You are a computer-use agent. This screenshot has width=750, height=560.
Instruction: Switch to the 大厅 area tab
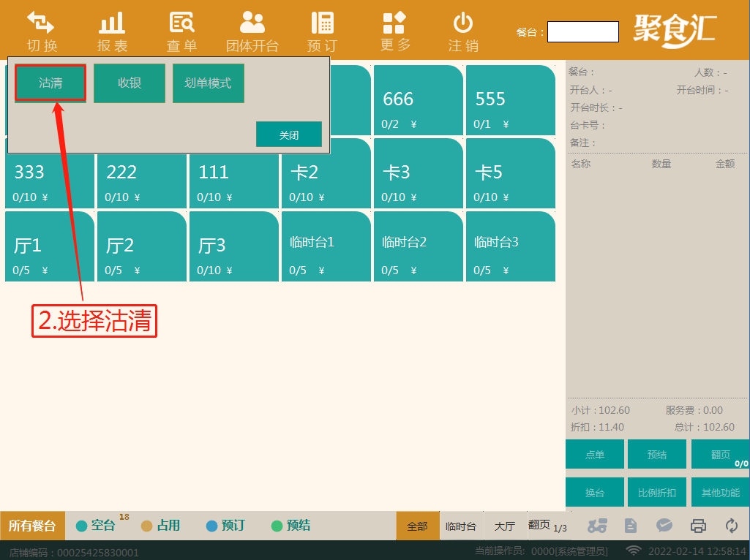(505, 526)
